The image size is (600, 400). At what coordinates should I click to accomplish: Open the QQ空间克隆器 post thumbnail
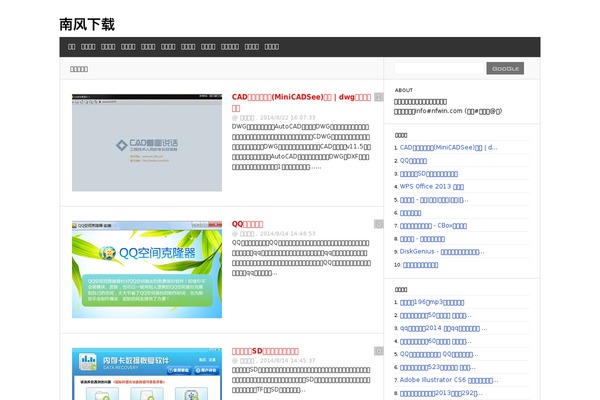[147, 269]
